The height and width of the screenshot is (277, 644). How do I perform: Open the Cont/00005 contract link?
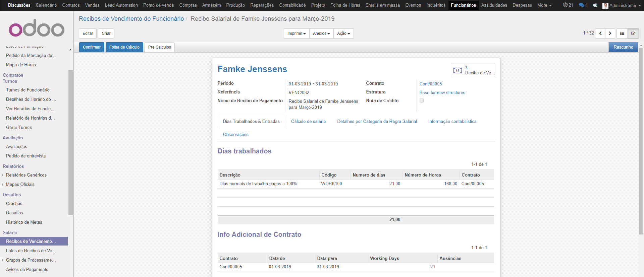(x=431, y=84)
